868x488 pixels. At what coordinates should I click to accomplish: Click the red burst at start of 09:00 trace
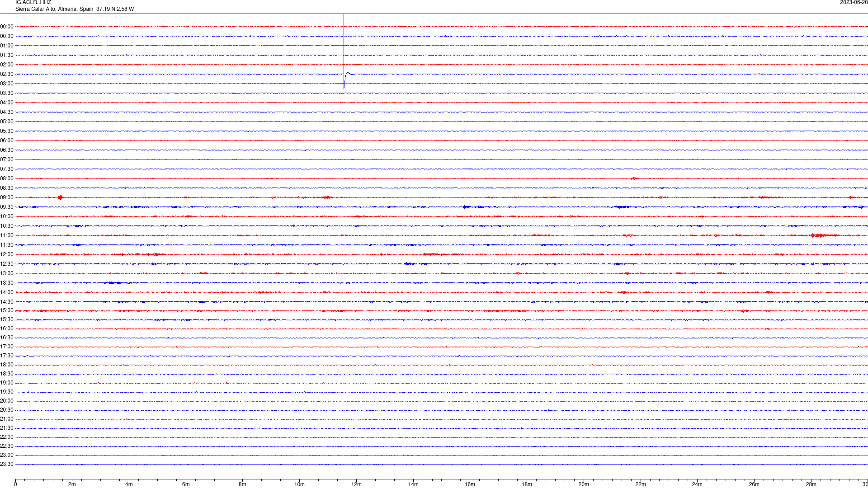61,197
